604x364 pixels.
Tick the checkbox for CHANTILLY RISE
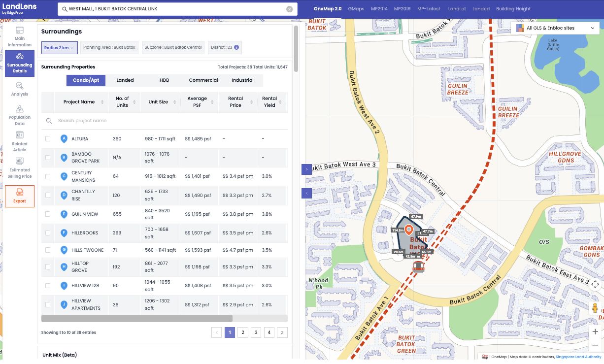48,195
